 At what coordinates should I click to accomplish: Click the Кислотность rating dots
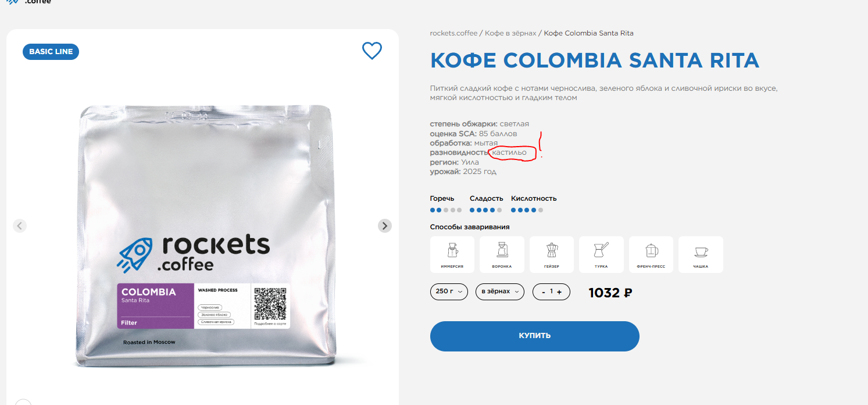click(x=527, y=210)
